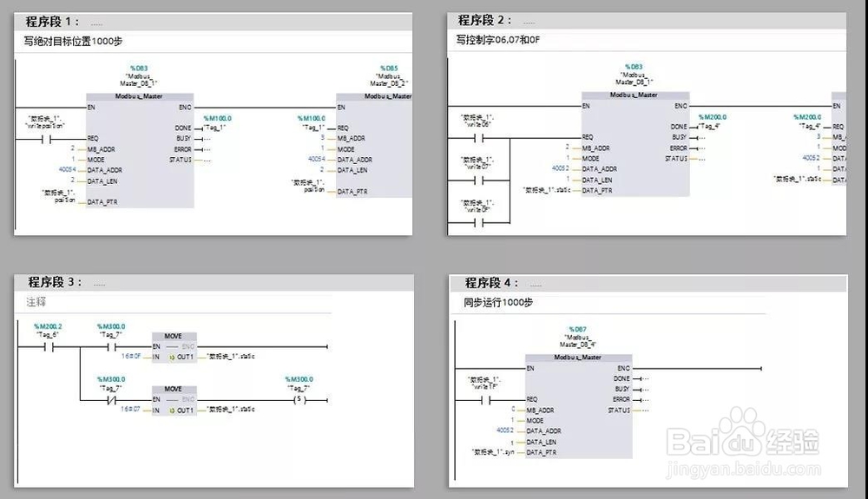Click the 40054 DATA_ADDR value of the %DB5 block
This screenshot has width=868, height=499.
[x=317, y=160]
